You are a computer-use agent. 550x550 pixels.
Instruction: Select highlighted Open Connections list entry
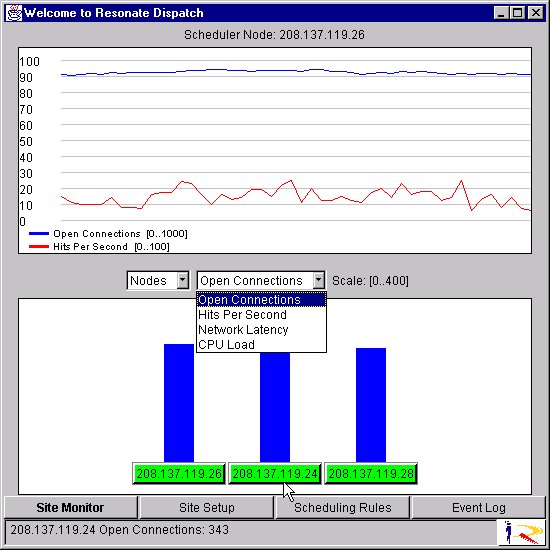pyautogui.click(x=261, y=300)
